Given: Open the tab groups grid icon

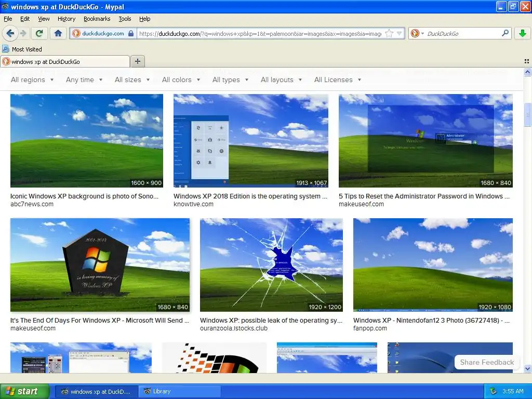Looking at the screenshot, I should click(527, 61).
